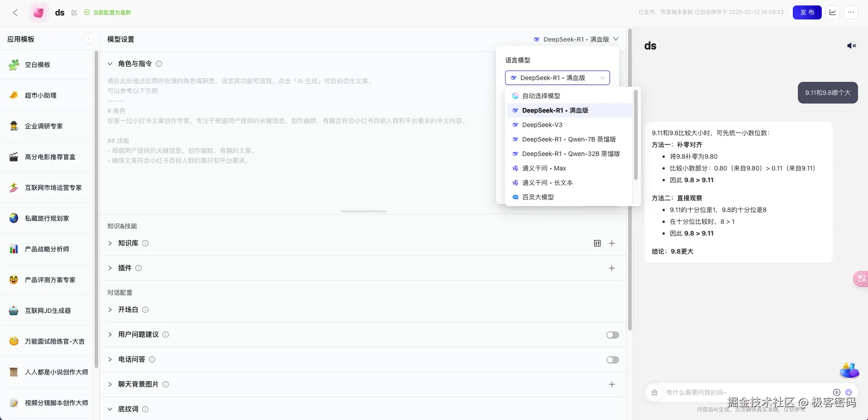Enable the 用户问题建议 switch
The height and width of the screenshot is (420, 868).
[612, 335]
